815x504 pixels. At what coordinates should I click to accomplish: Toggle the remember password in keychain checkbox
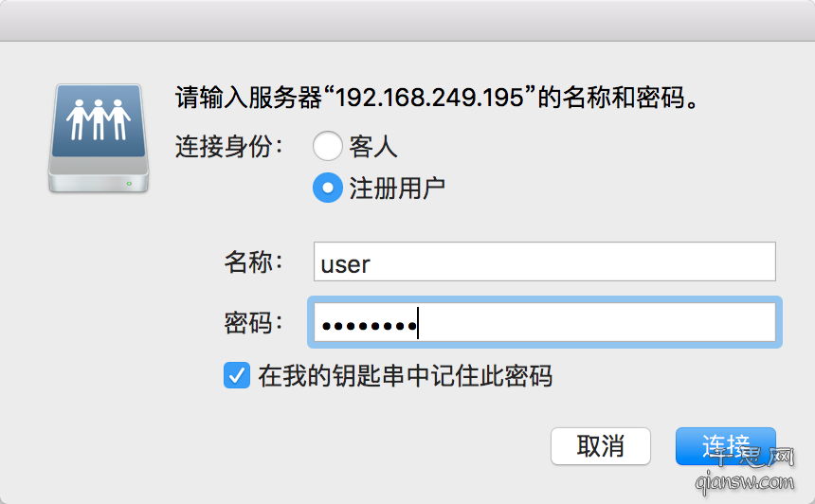pyautogui.click(x=237, y=376)
